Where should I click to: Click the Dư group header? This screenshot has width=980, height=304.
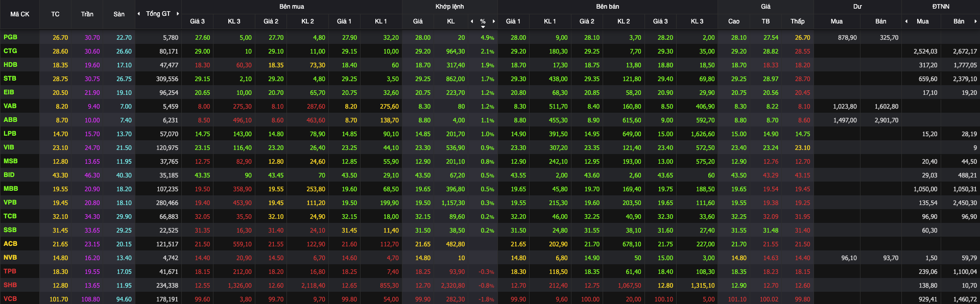pyautogui.click(x=857, y=7)
